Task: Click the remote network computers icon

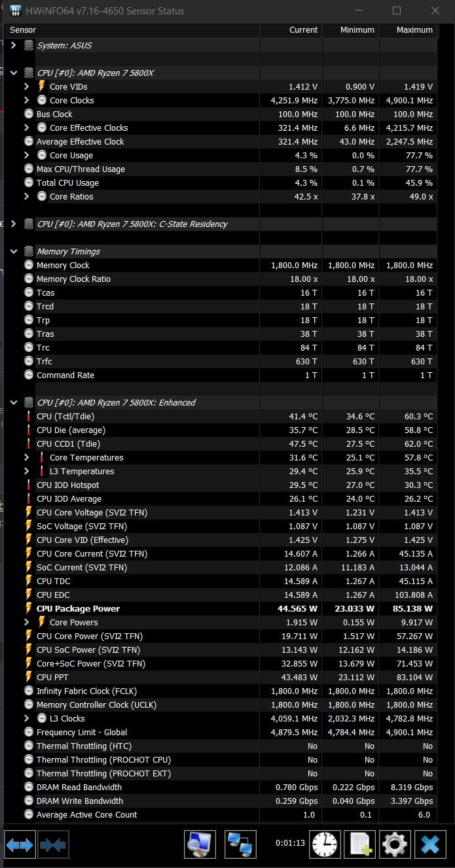Action: [x=240, y=844]
